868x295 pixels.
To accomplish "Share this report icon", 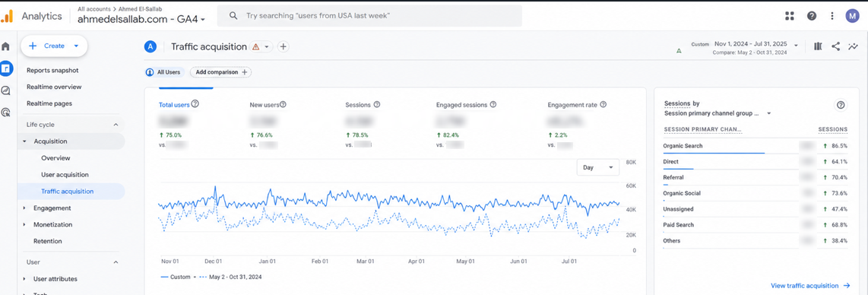I will 835,46.
